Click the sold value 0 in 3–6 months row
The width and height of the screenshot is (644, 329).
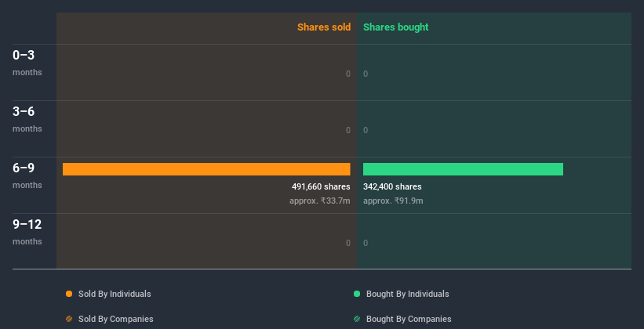[348, 131]
